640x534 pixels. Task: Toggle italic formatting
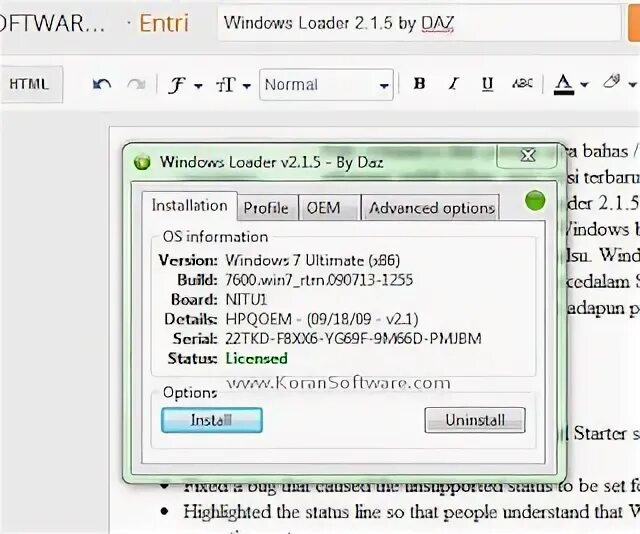pos(453,84)
